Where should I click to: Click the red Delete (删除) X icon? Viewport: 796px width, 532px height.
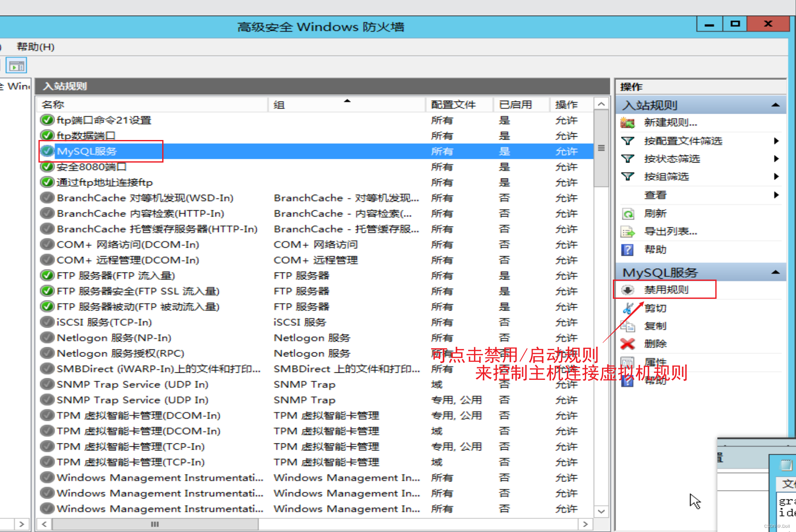click(627, 344)
